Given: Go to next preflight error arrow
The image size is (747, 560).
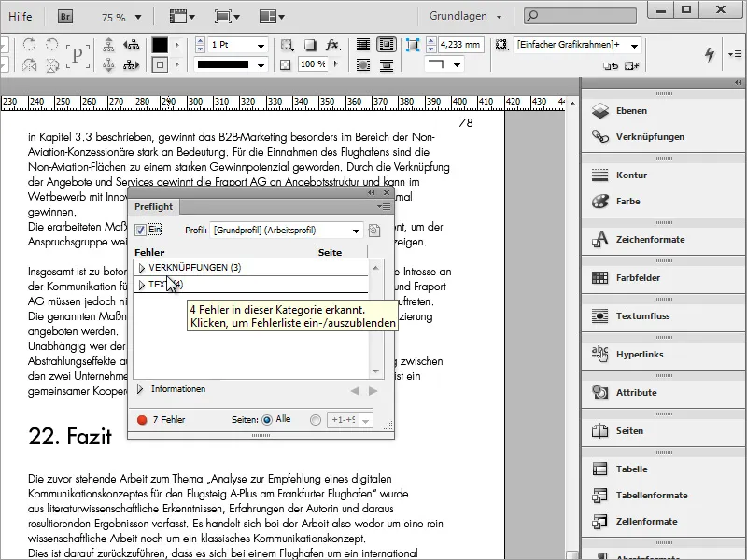Looking at the screenshot, I should 373,391.
